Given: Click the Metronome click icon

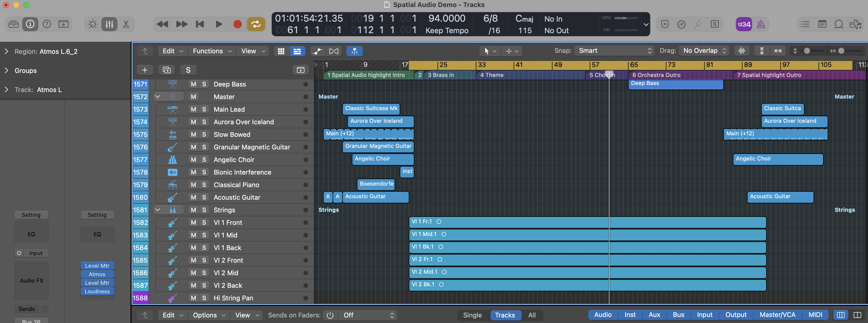Looking at the screenshot, I should pyautogui.click(x=761, y=24).
